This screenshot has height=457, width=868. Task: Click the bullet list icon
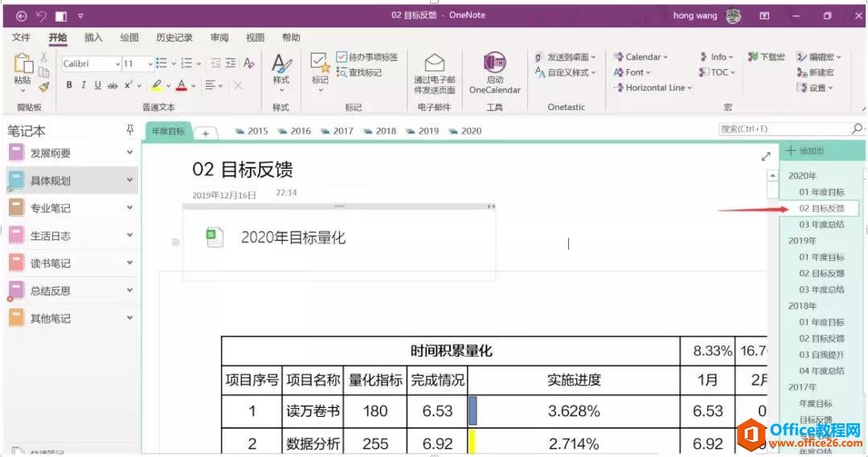point(161,63)
